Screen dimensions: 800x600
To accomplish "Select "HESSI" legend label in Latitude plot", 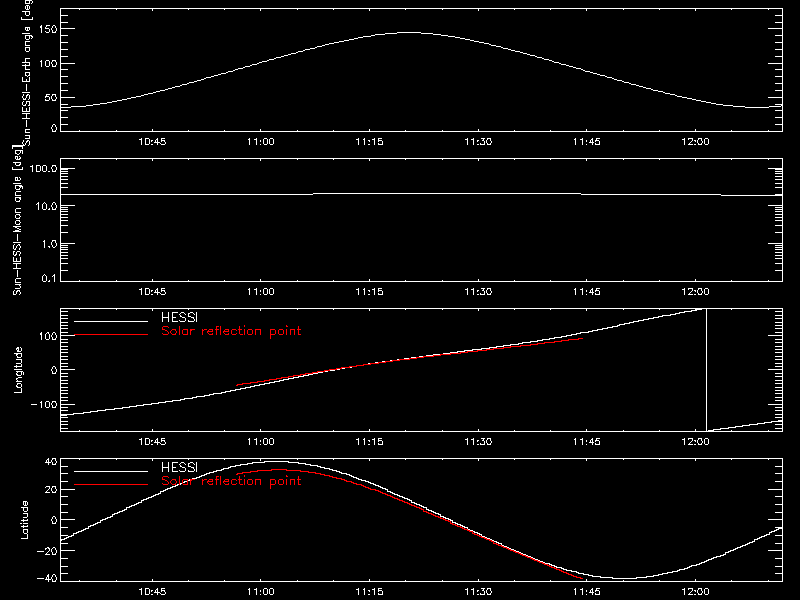I will (x=179, y=467).
